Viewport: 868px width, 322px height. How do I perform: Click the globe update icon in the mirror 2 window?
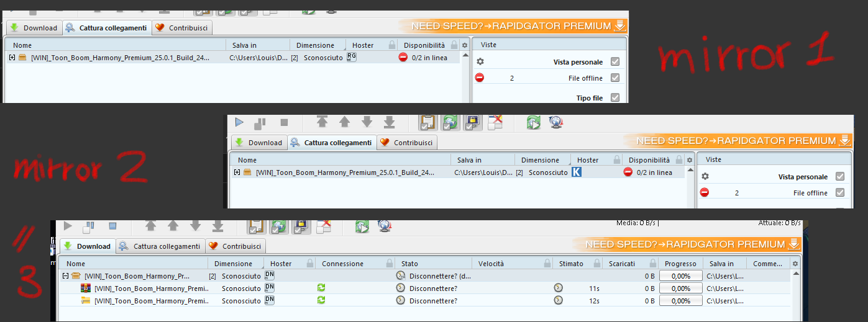point(555,122)
